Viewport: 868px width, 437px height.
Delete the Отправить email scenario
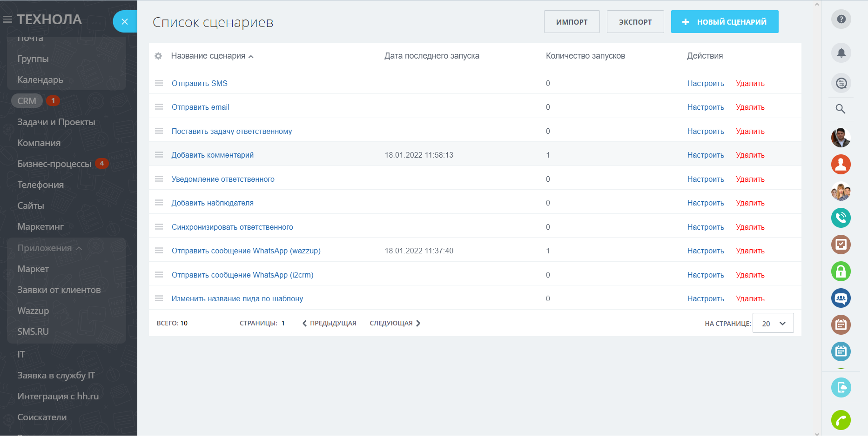(x=750, y=107)
